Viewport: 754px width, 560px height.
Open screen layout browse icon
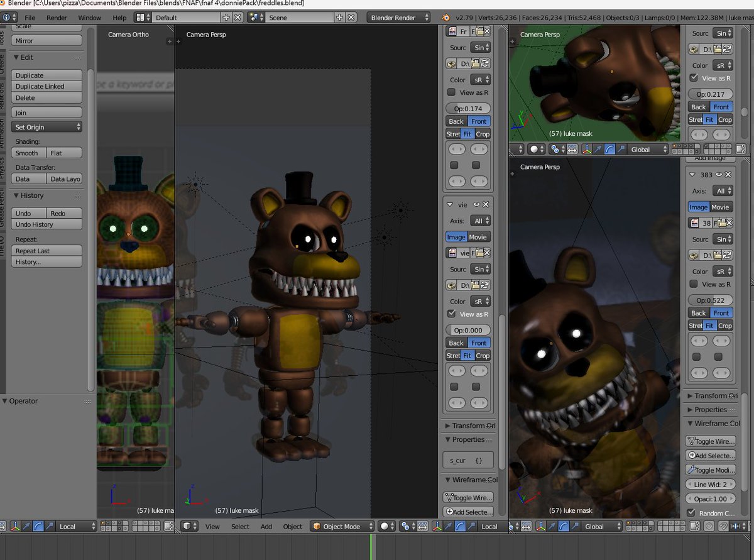point(143,18)
